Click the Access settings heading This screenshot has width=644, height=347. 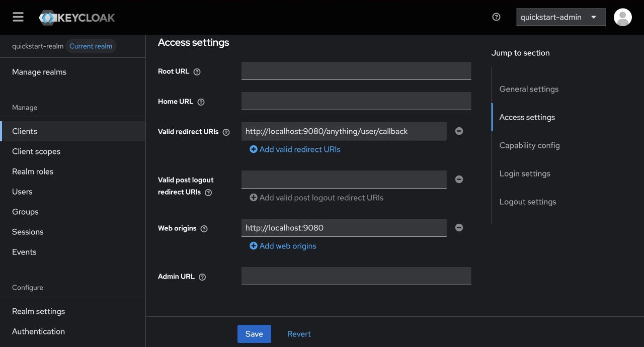tap(194, 43)
